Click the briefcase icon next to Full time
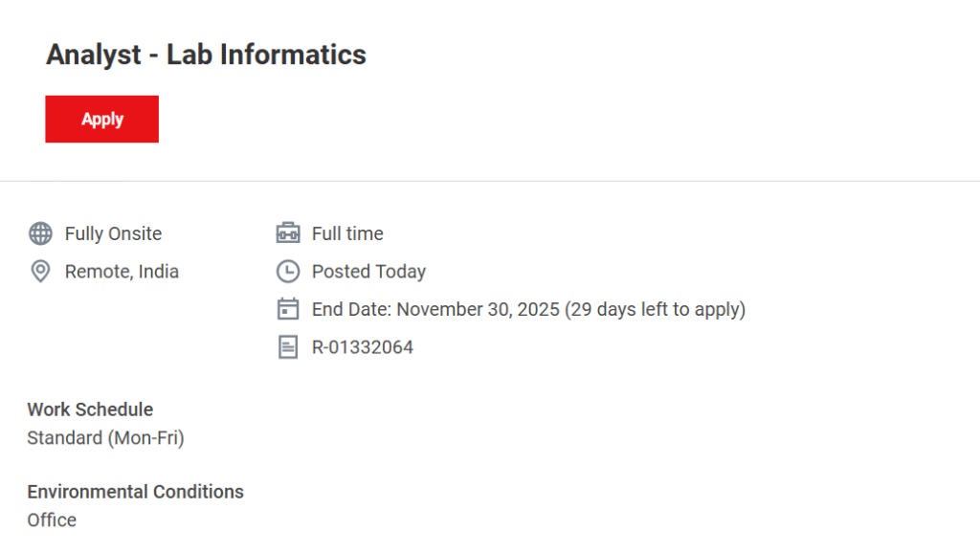 287,233
